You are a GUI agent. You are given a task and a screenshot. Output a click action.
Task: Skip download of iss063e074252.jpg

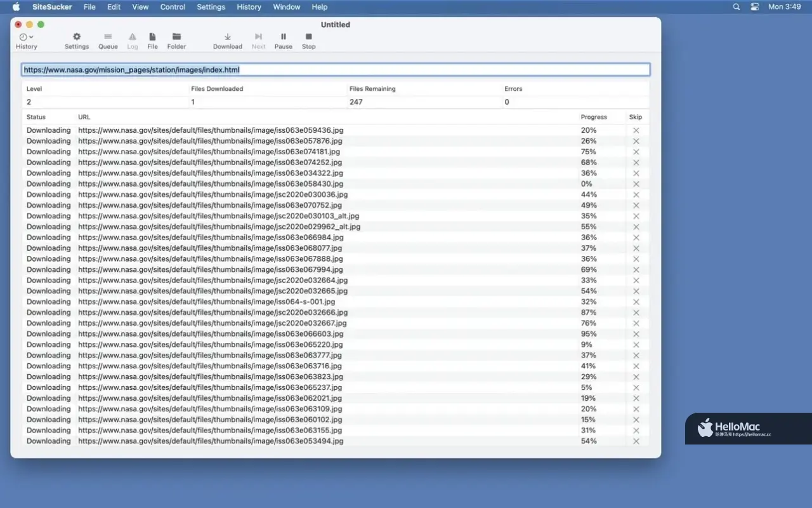click(636, 163)
